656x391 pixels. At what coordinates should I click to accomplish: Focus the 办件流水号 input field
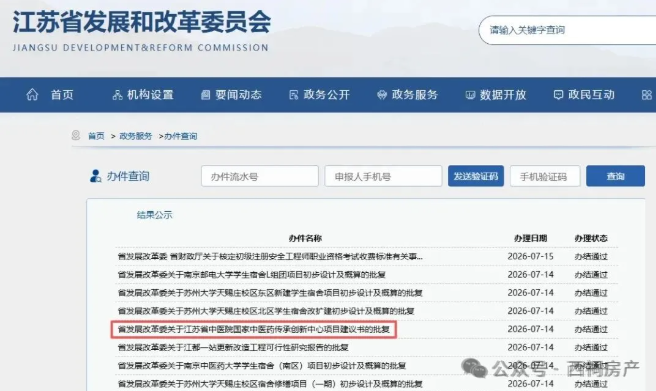(260, 176)
